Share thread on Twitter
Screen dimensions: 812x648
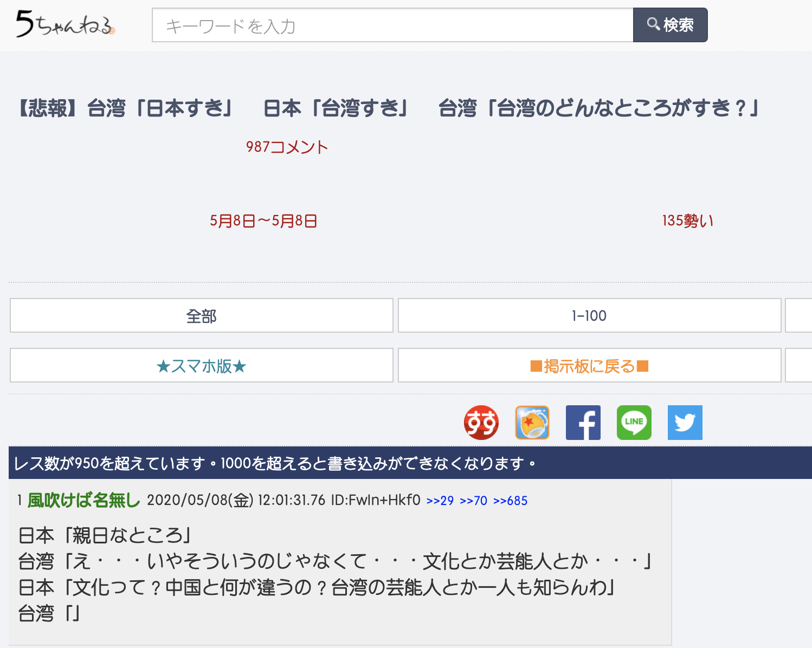[685, 423]
